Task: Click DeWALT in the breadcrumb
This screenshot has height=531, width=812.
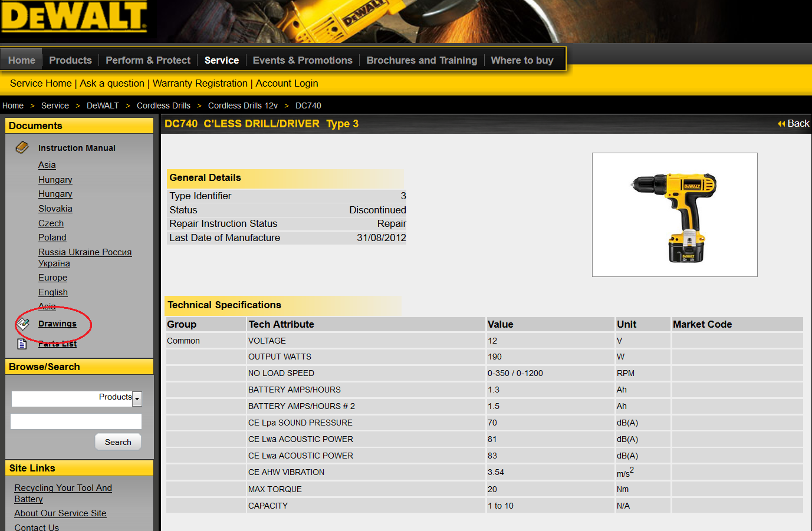Action: click(x=103, y=105)
